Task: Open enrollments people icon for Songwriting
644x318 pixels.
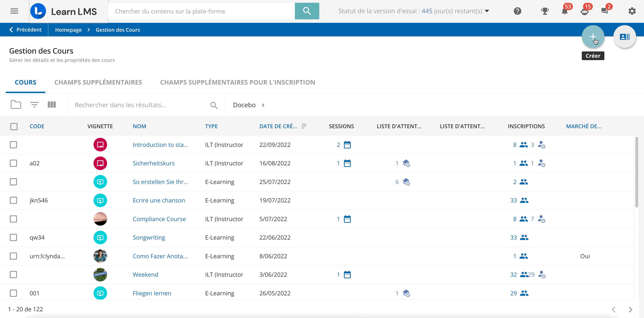Action: (524, 237)
